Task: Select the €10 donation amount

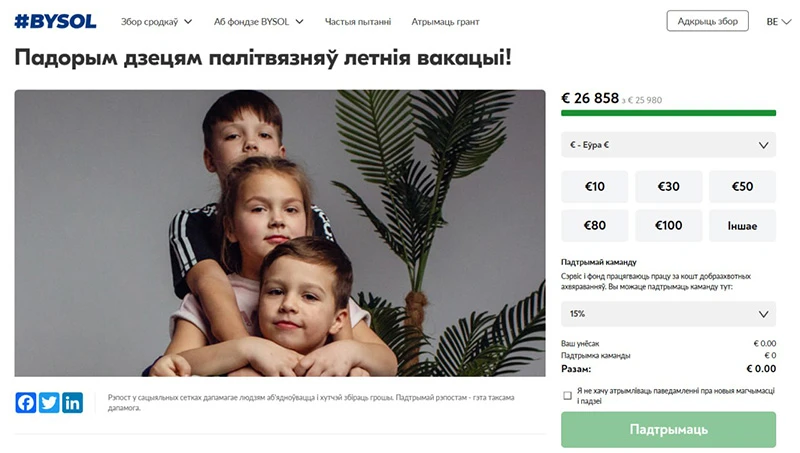Action: pyautogui.click(x=595, y=187)
